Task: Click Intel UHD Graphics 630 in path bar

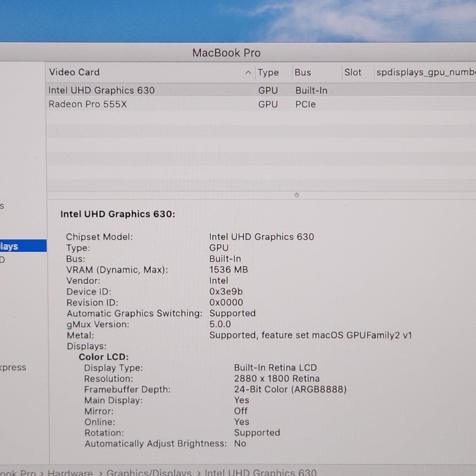Action: coord(260,473)
